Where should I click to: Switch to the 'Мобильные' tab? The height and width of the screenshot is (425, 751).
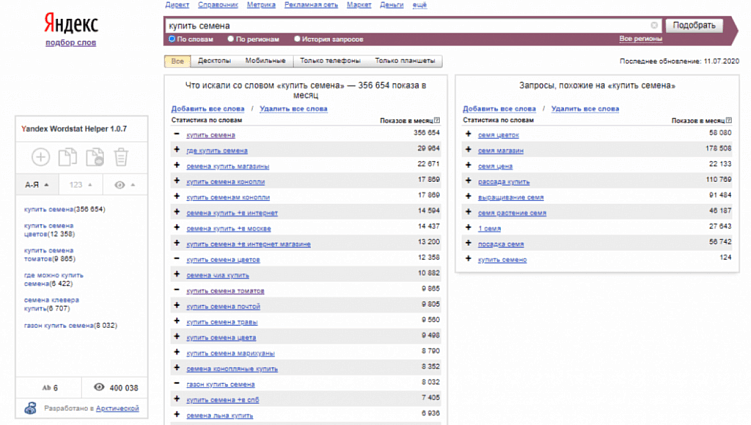[265, 61]
